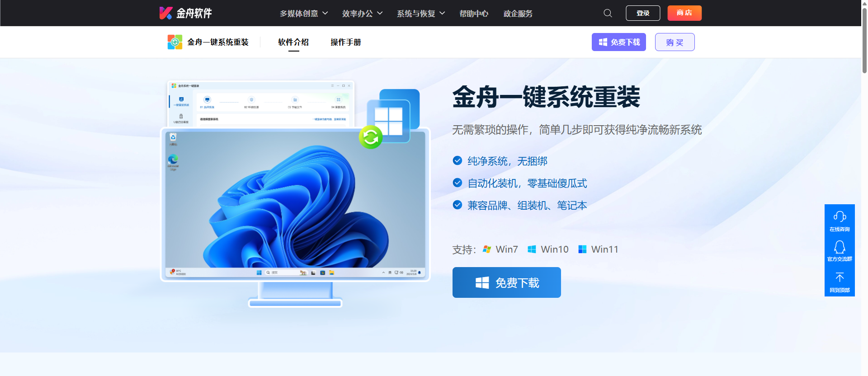
Task: Switch to the 软件介绍 tab
Action: tap(293, 42)
